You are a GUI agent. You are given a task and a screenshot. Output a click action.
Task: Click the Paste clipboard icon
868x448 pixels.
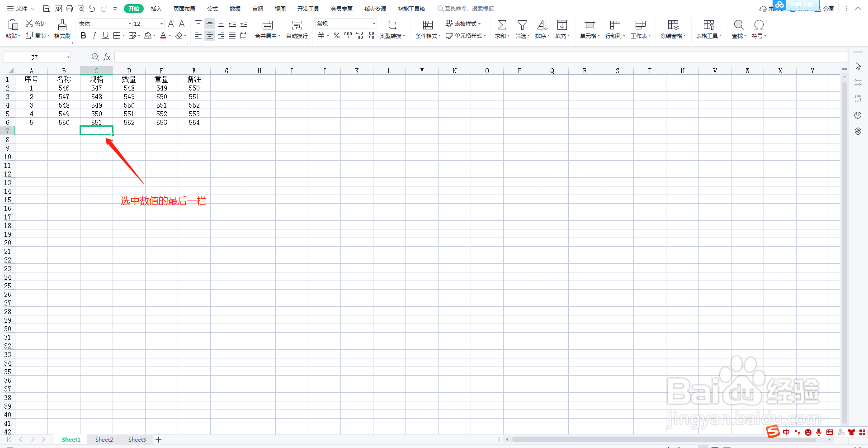click(x=13, y=25)
